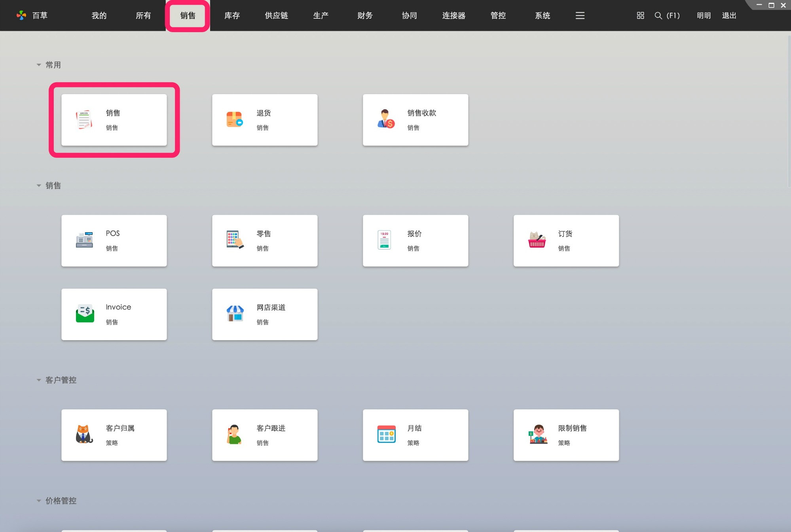
Task: Open the 客户跟进 caller icon
Action: (x=234, y=434)
